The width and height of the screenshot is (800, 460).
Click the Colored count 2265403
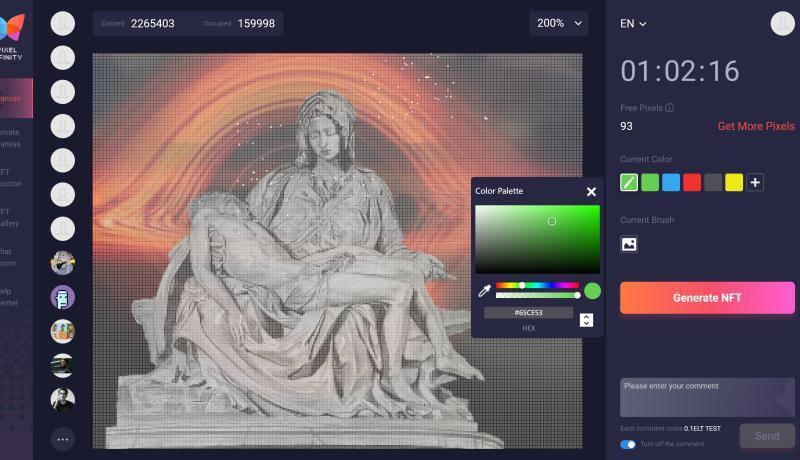coord(153,23)
